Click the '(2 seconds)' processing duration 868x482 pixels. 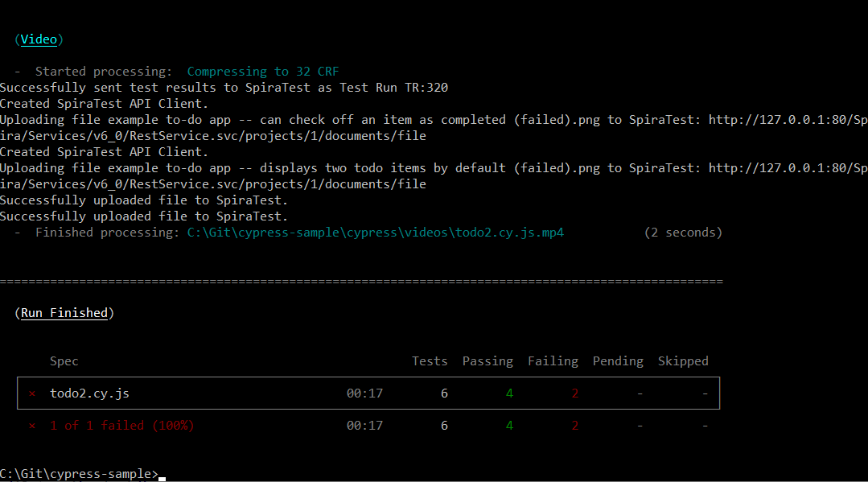(x=683, y=233)
